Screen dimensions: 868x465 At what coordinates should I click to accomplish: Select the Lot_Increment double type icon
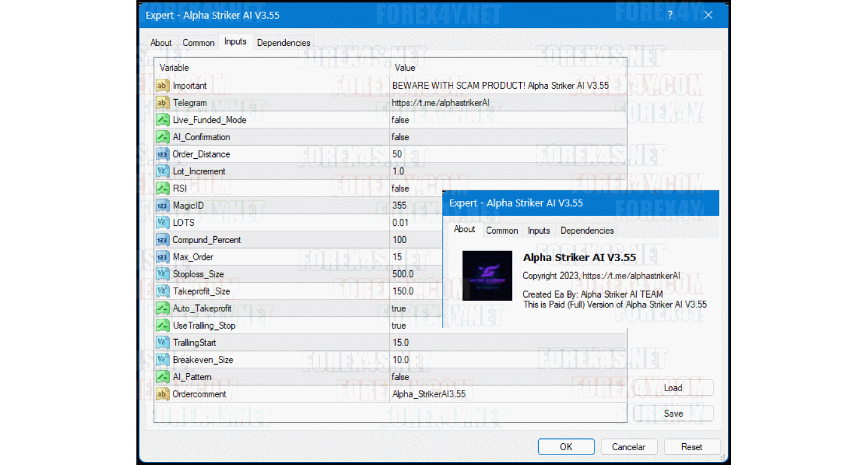pyautogui.click(x=162, y=171)
